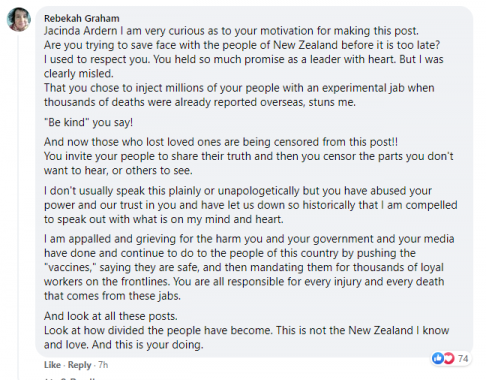Open Rebekah Graham's profile name link
The width and height of the screenshot is (486, 380).
coord(82,18)
